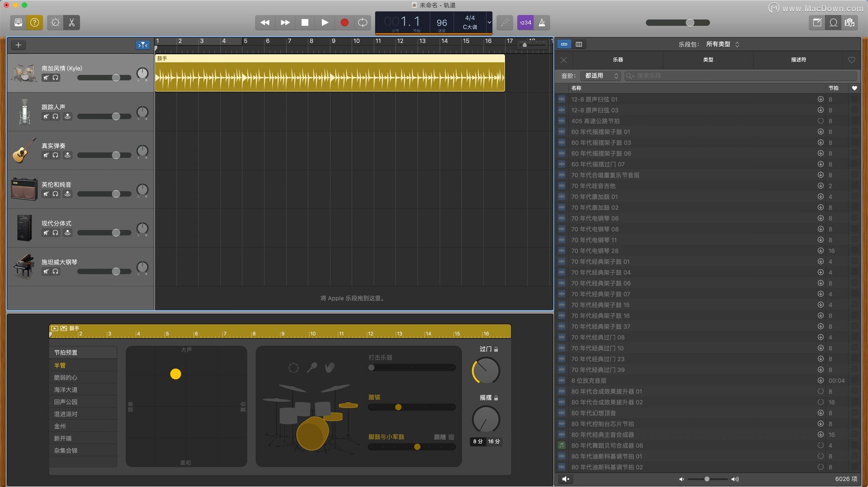Open the Note Pad icon
Viewport: 868px width, 487px height.
tap(817, 23)
